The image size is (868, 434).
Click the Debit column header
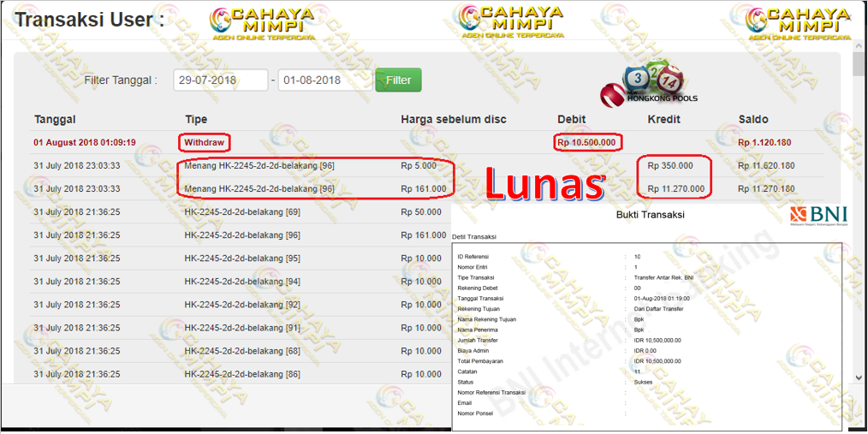pos(571,119)
